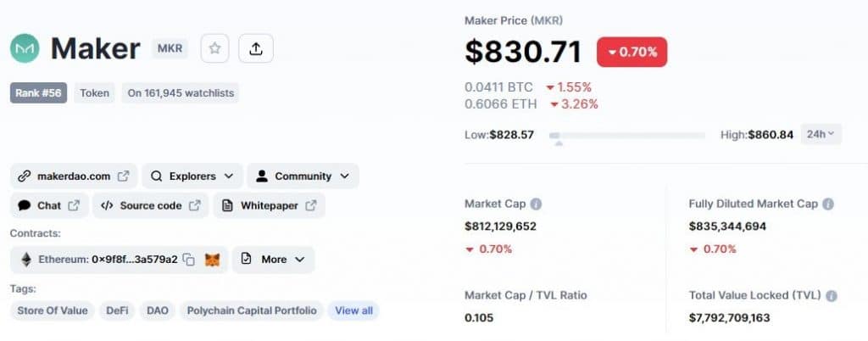Open Fully Diluted Market Cap info icon
Screen dimensions: 868x341
pyautogui.click(x=828, y=204)
